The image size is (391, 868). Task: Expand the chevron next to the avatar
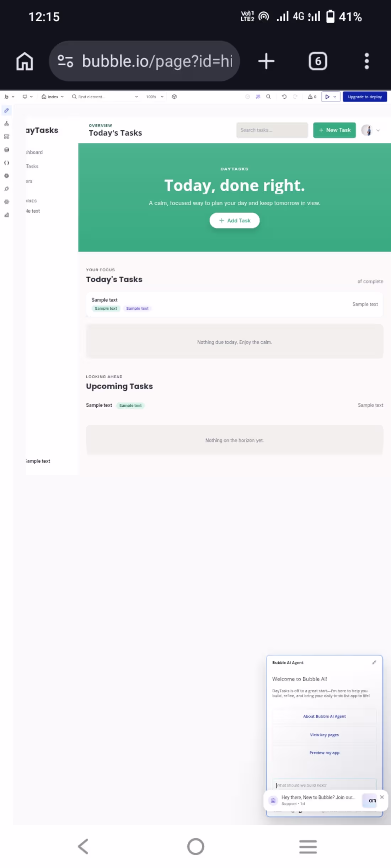(378, 130)
